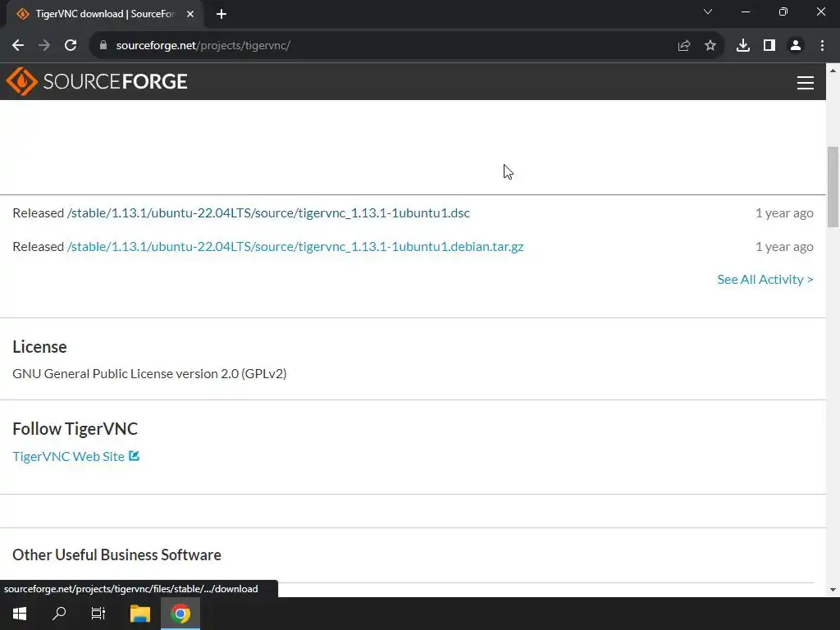Open the tigervnc debian.tar.gz release link

click(295, 247)
